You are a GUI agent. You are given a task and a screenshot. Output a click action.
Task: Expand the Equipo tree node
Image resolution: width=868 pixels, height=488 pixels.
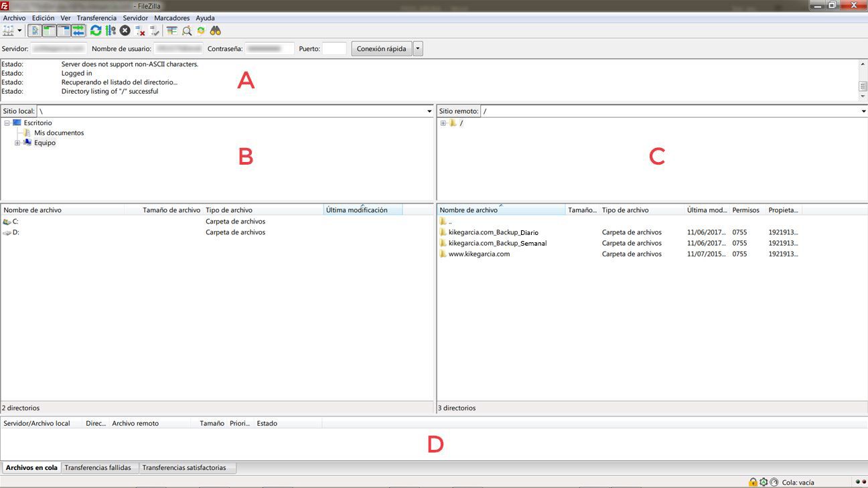click(x=17, y=143)
